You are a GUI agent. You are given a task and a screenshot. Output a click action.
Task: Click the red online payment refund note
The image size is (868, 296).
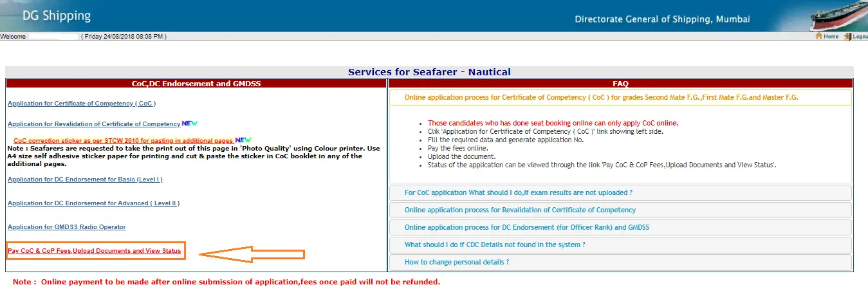[x=226, y=282]
